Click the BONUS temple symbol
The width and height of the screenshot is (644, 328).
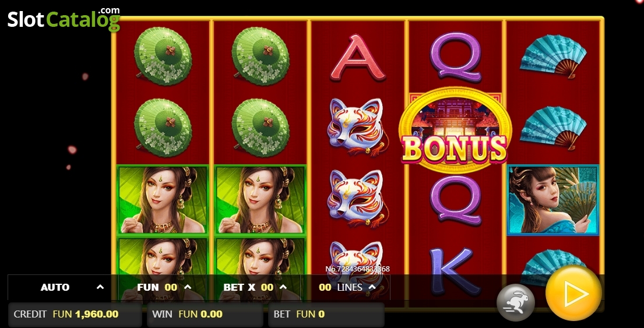point(455,130)
